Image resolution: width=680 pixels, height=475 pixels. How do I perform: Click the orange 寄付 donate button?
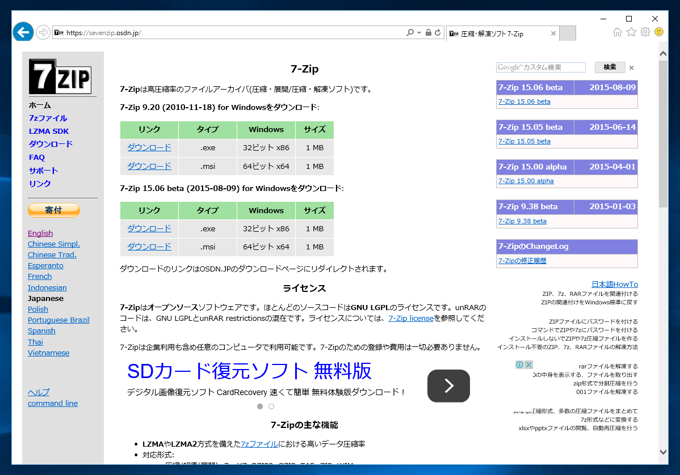54,210
